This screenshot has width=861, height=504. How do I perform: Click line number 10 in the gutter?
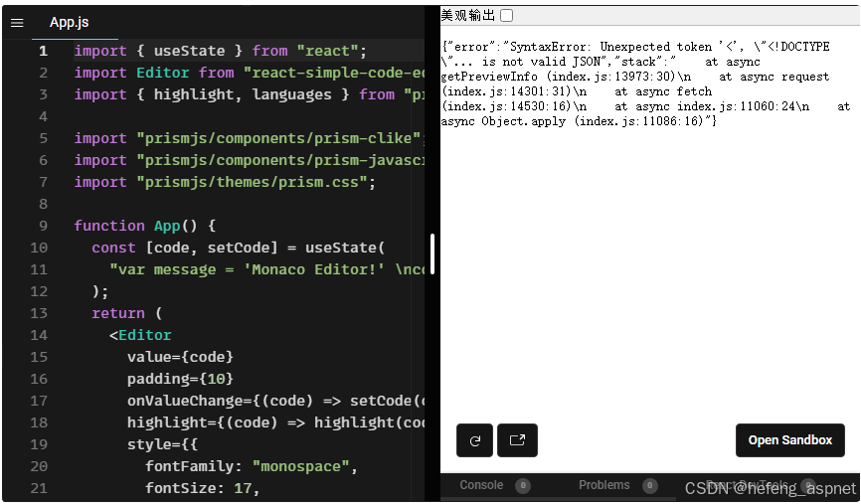39,248
